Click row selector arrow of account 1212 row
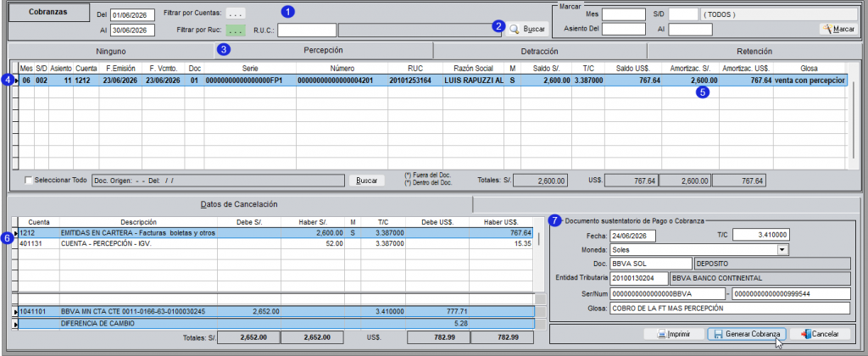This screenshot has width=868, height=356. coord(15,233)
